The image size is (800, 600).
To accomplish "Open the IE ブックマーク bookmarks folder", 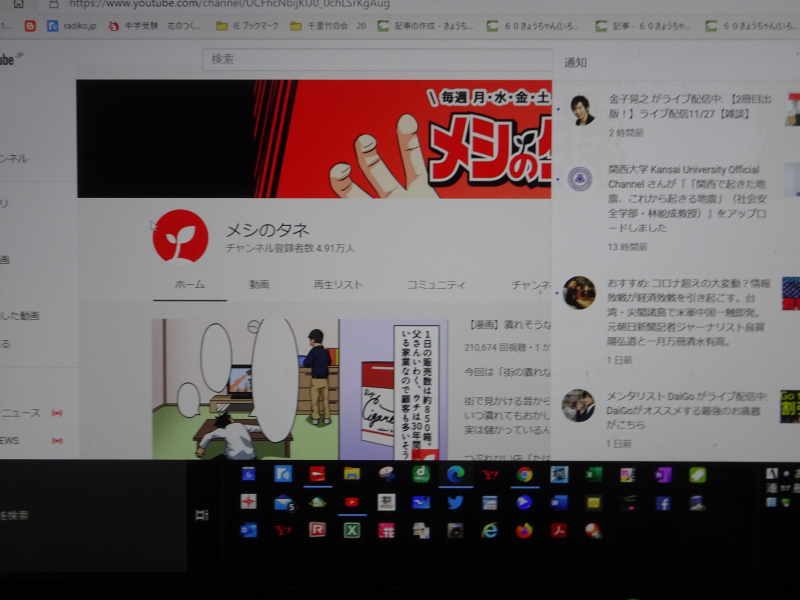I will pyautogui.click(x=247, y=26).
